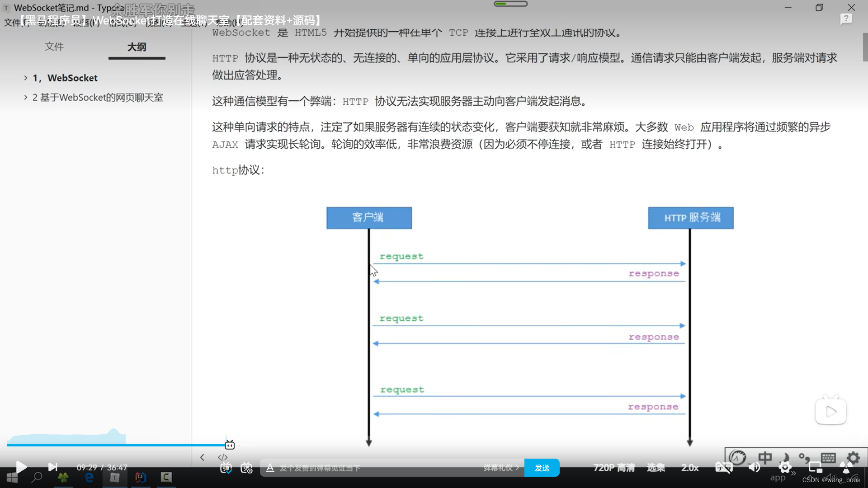Open the keyboard shortcuts icon
The width and height of the screenshot is (868, 488).
pos(828,457)
